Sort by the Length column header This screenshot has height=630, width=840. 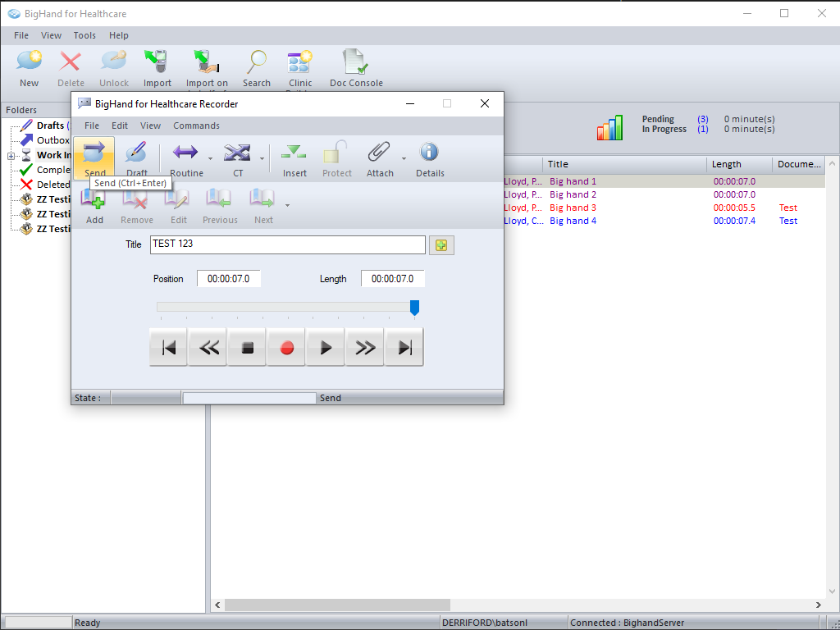(739, 164)
